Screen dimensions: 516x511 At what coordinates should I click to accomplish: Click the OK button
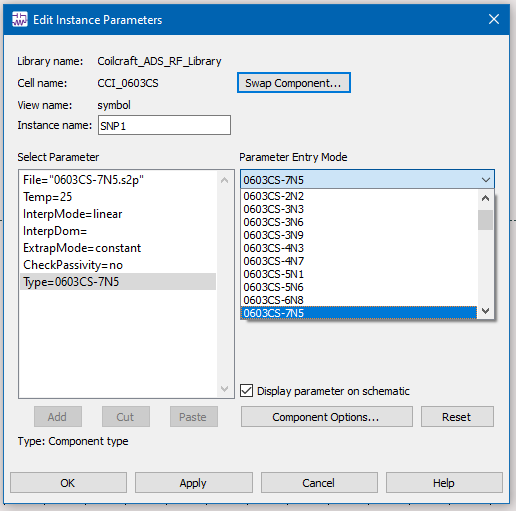pyautogui.click(x=68, y=483)
